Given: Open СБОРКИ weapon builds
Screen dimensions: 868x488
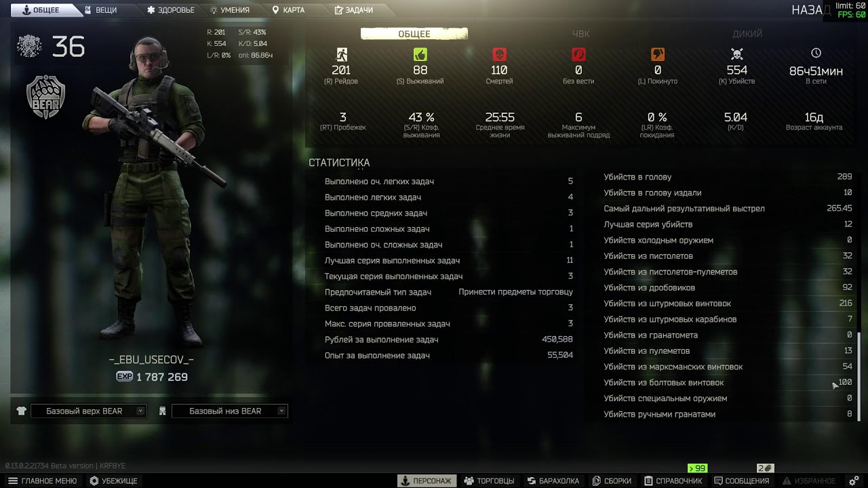Looking at the screenshot, I should (x=612, y=481).
